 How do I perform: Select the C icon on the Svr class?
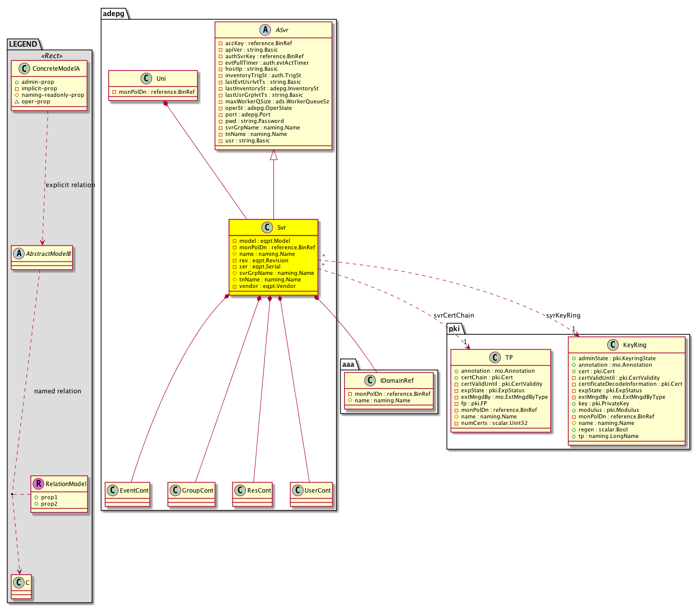267,228
